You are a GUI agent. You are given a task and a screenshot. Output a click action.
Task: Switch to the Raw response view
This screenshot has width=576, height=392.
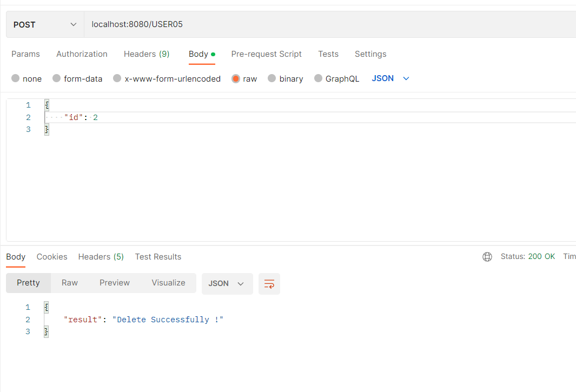tap(69, 283)
